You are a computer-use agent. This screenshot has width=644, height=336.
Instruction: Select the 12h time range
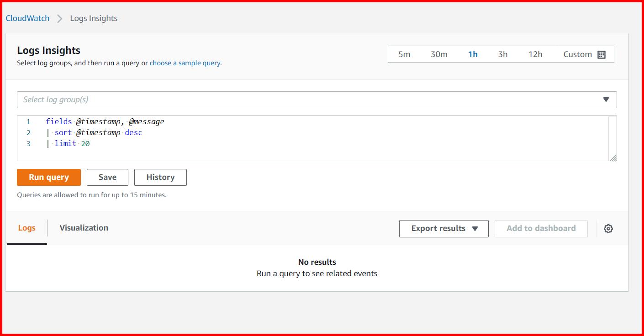(x=535, y=54)
